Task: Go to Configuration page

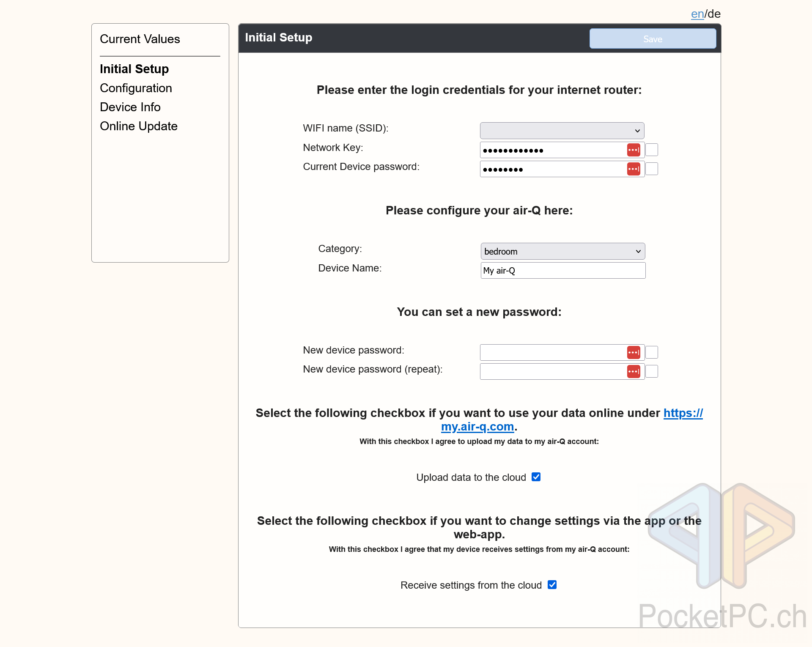Action: pyautogui.click(x=136, y=88)
